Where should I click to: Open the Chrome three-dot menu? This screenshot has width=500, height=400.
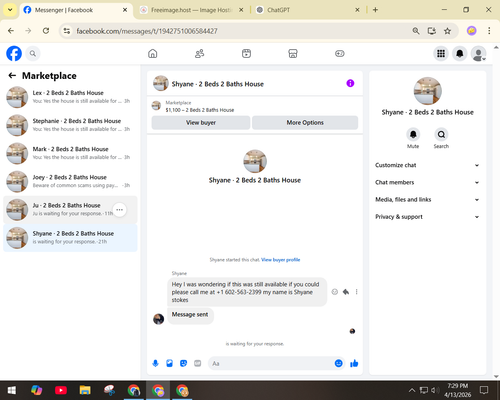coord(489,31)
